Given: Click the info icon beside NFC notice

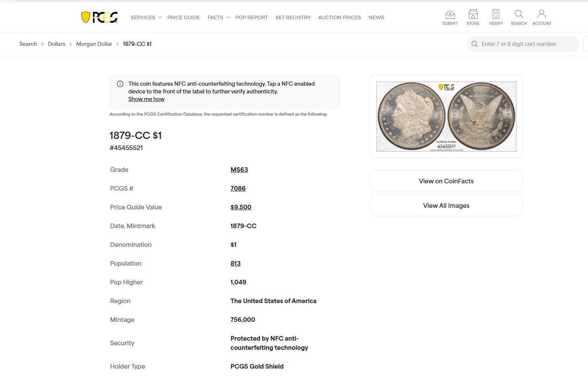Looking at the screenshot, I should pos(120,84).
